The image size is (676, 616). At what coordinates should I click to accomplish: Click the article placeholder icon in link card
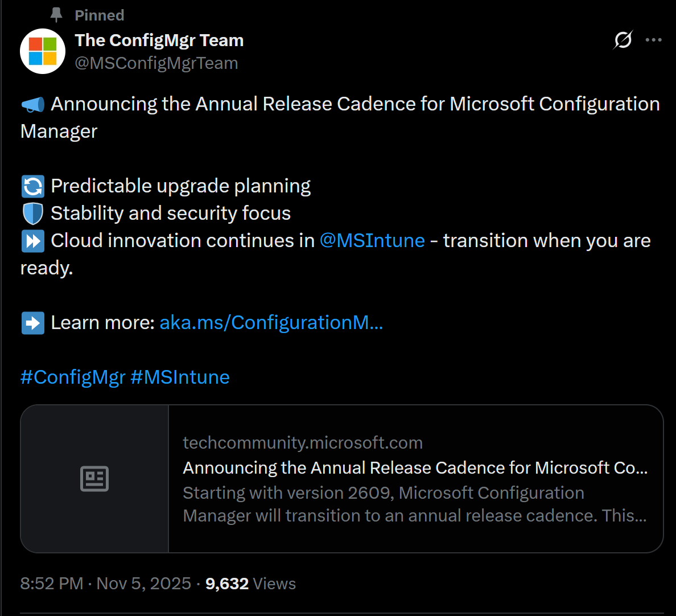[94, 479]
